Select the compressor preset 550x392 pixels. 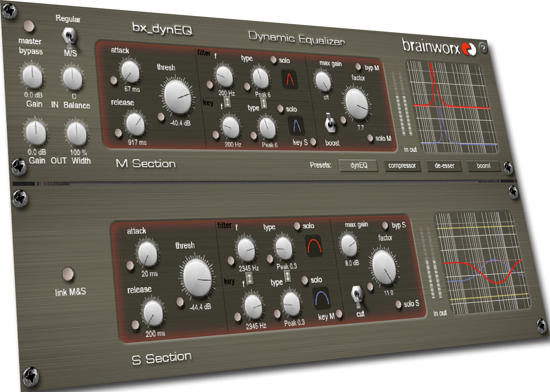(x=402, y=166)
